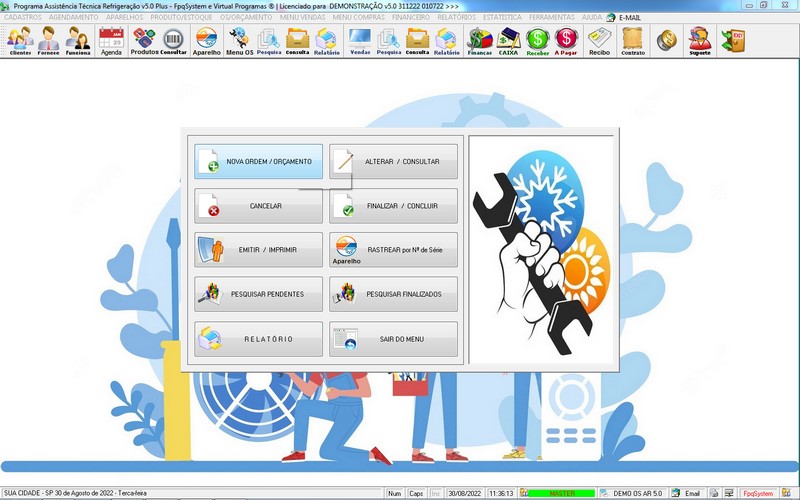
Task: Click the SAIR DO MENU button
Action: pos(393,339)
